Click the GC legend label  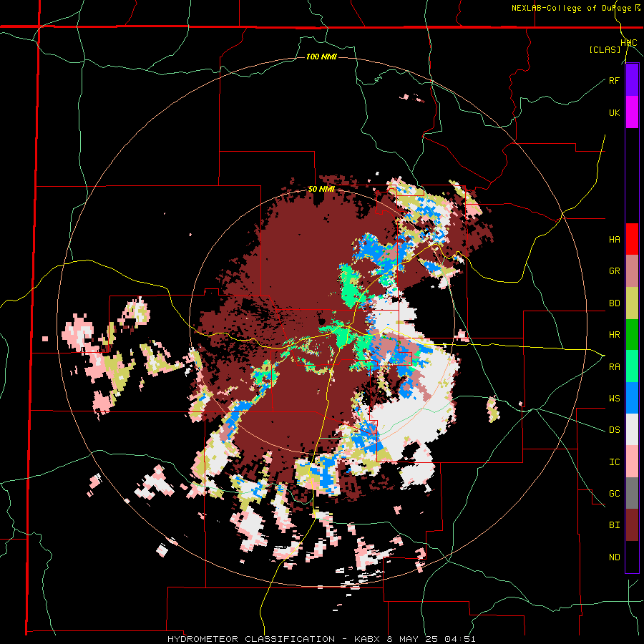coord(614,494)
